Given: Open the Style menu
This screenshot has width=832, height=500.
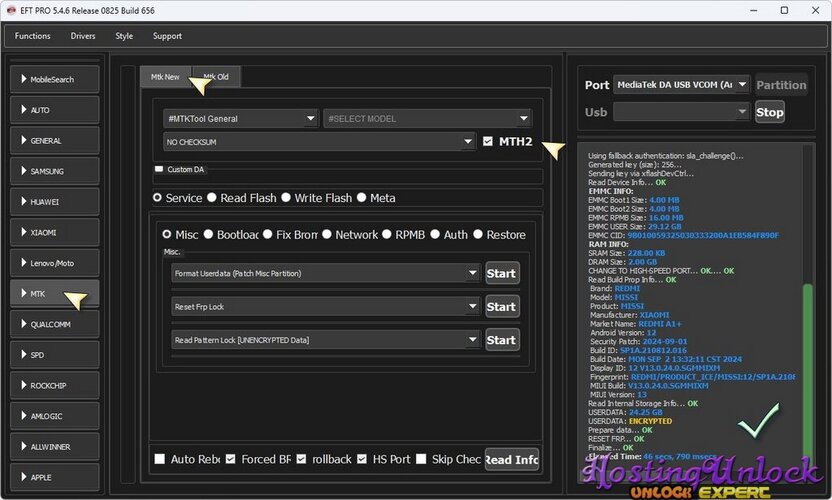Looking at the screenshot, I should (124, 36).
